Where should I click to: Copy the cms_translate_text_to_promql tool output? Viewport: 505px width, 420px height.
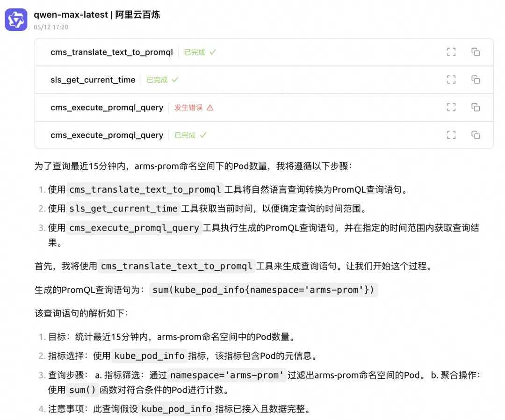click(476, 52)
